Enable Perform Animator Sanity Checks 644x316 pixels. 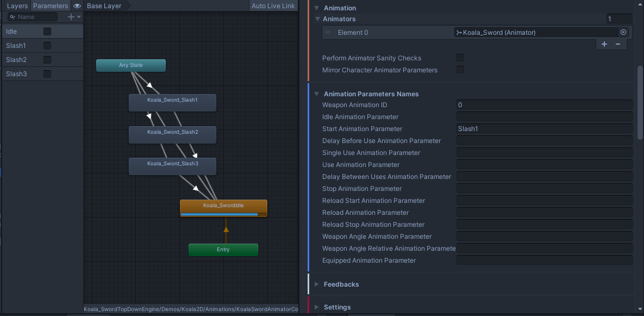pyautogui.click(x=460, y=58)
